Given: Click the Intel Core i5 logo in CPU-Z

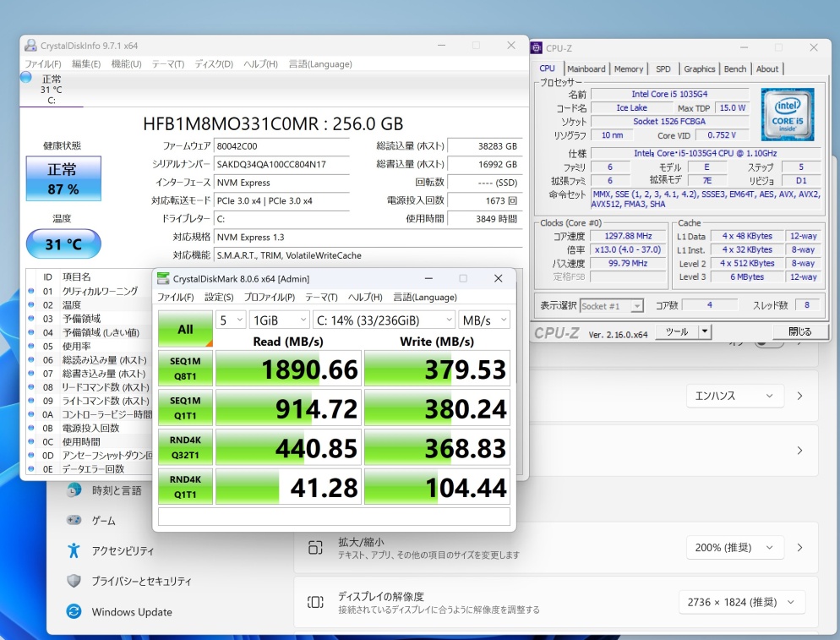Looking at the screenshot, I should pos(787,114).
